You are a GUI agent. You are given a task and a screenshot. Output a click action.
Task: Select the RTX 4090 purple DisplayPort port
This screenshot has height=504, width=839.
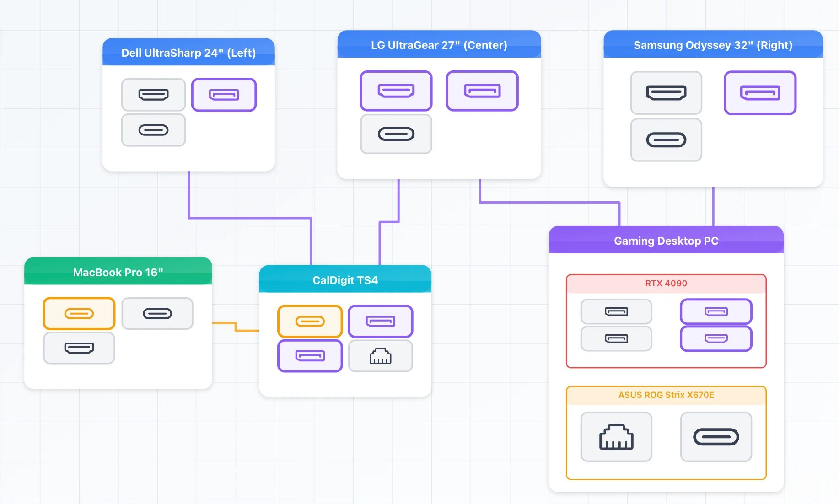716,311
